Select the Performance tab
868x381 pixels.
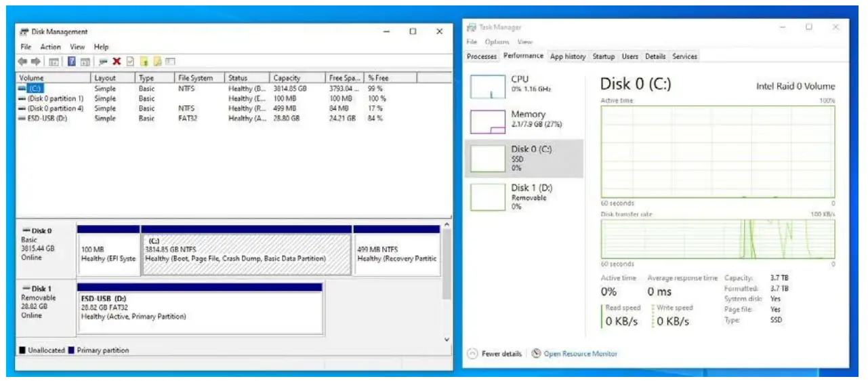(524, 56)
